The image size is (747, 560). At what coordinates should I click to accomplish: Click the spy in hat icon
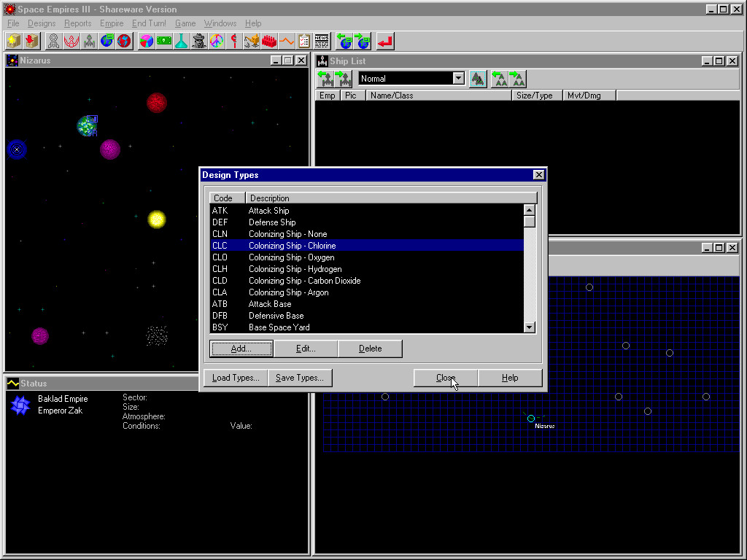click(x=198, y=41)
